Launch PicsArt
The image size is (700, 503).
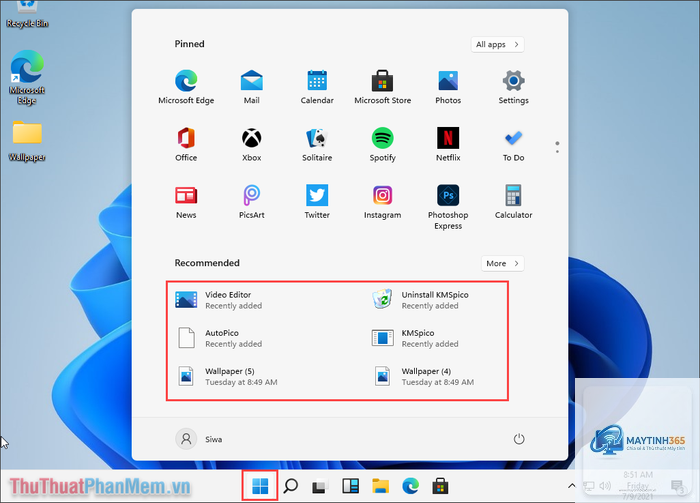[x=251, y=202]
